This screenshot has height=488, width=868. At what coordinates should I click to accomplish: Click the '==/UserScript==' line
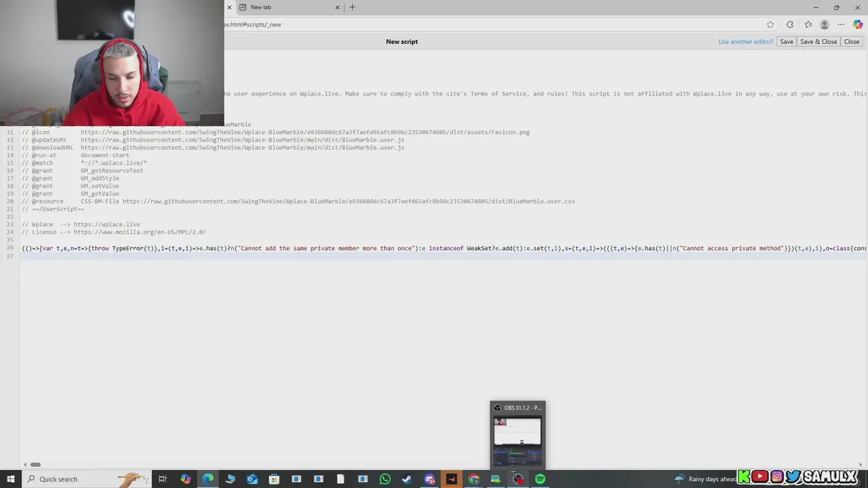tap(53, 209)
